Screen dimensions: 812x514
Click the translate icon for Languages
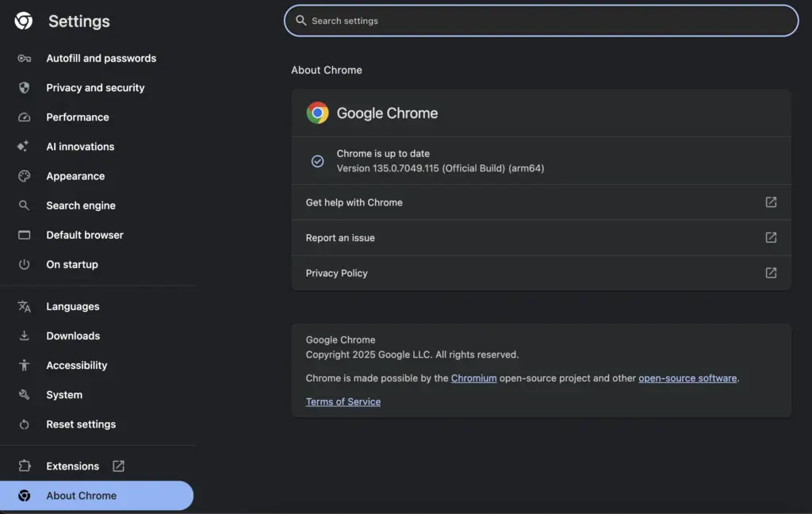[24, 306]
